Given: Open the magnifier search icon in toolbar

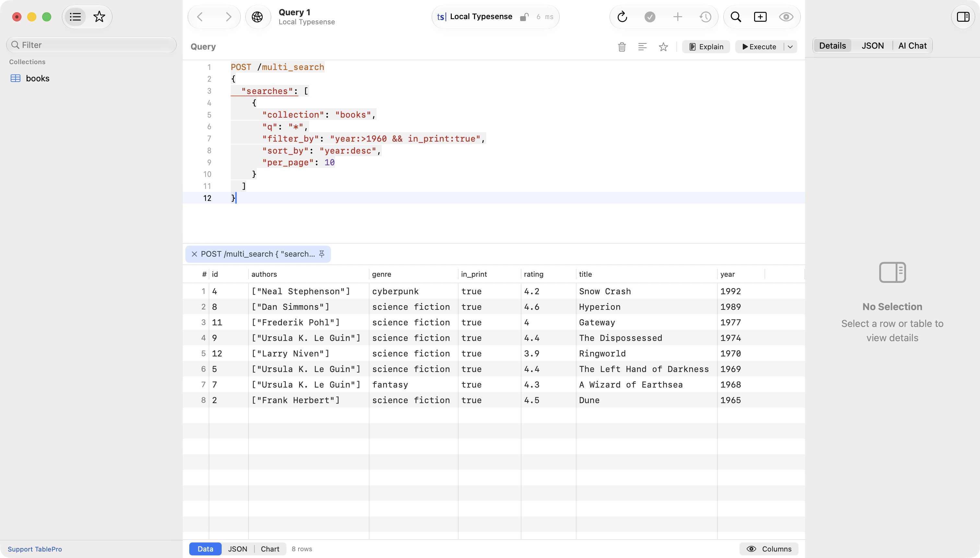Looking at the screenshot, I should 736,17.
